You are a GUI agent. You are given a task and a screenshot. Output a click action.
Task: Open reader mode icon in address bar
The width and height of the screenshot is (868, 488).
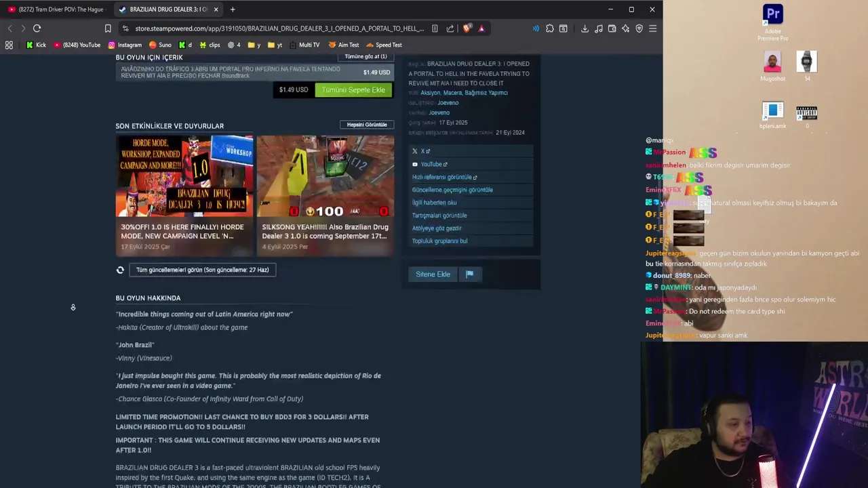pos(434,28)
